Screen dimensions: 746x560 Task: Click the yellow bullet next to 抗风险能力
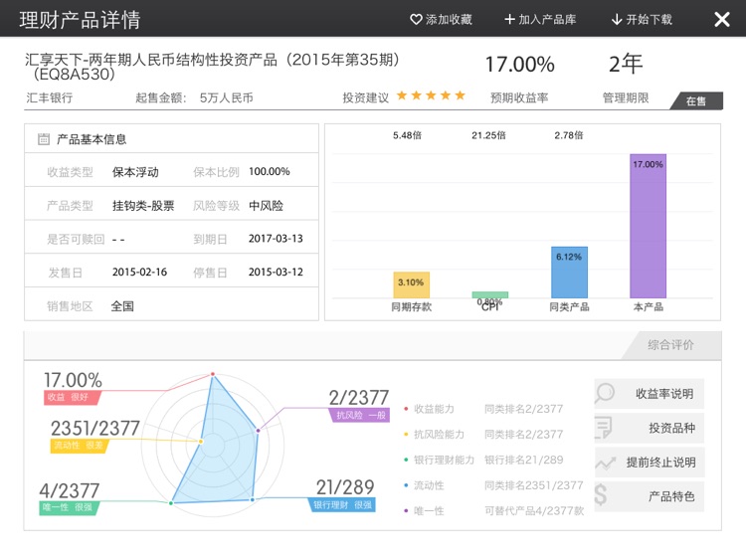pyautogui.click(x=406, y=435)
